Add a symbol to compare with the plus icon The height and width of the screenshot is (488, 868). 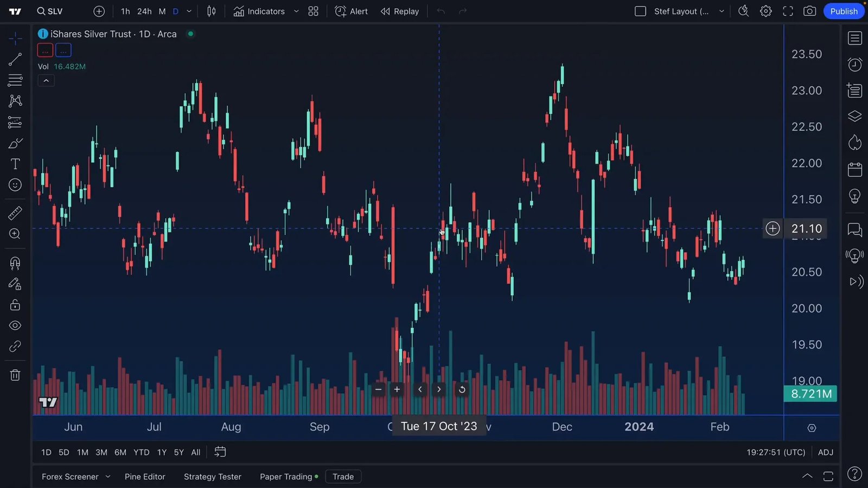99,11
